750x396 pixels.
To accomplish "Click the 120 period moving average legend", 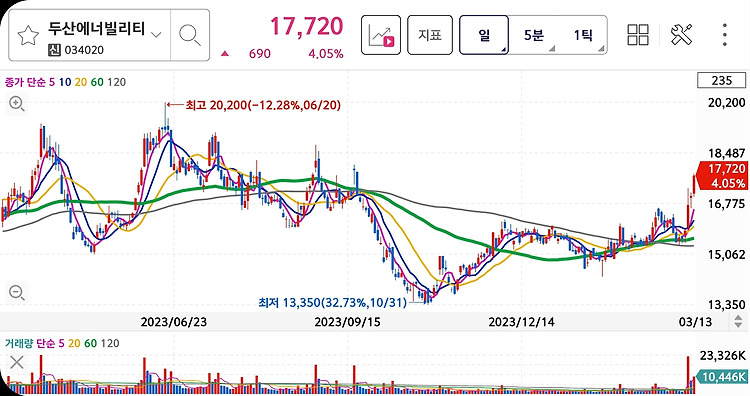I will tap(117, 82).
